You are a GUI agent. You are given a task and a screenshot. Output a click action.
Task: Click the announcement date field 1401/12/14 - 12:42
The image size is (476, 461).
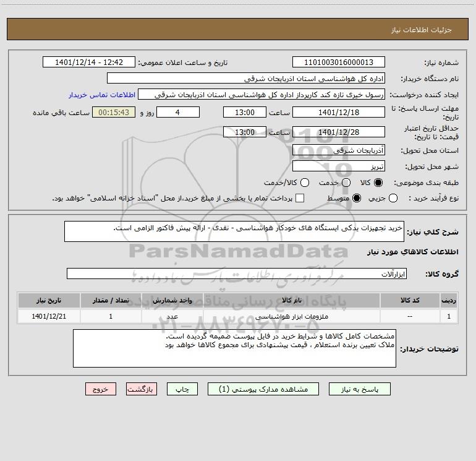tap(89, 62)
